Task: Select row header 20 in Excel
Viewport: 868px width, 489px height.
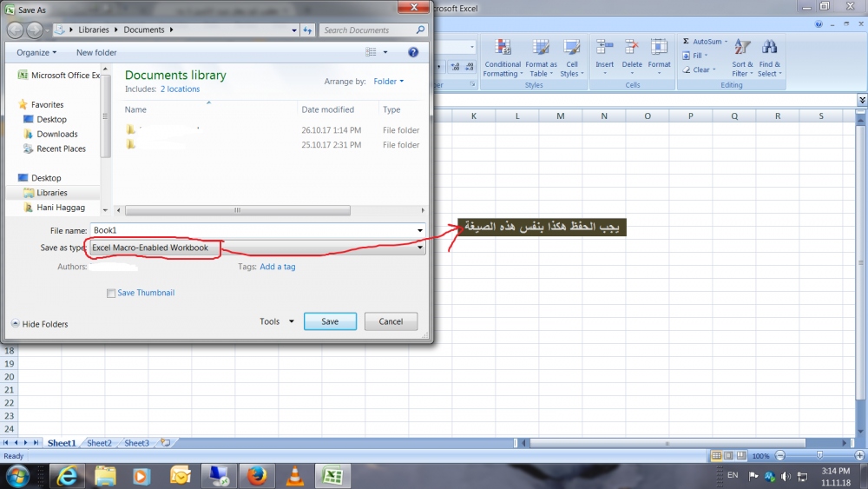Action: click(9, 377)
